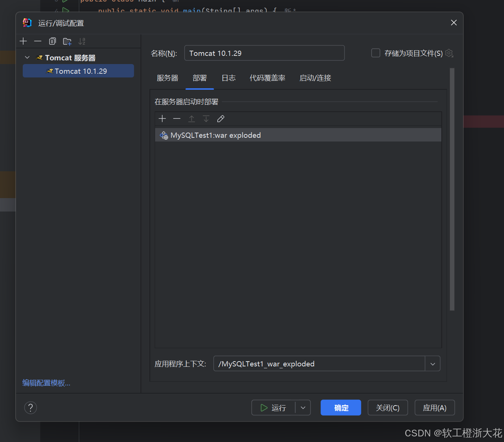The height and width of the screenshot is (442, 504).
Task: Close the 运行/调试配置 dialog
Action: point(454,23)
